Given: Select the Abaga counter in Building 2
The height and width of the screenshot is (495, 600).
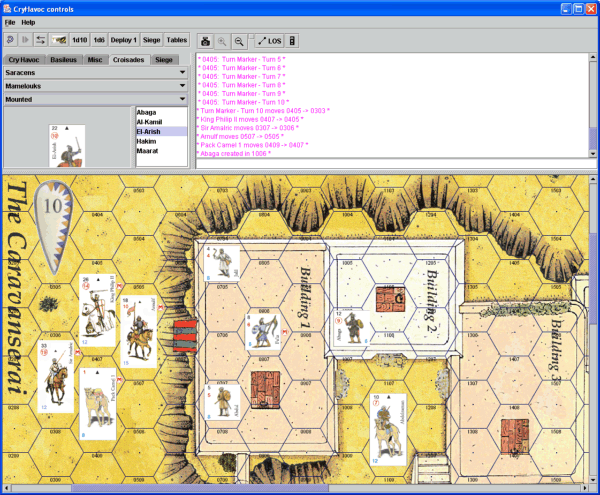Looking at the screenshot, I should (x=352, y=328).
